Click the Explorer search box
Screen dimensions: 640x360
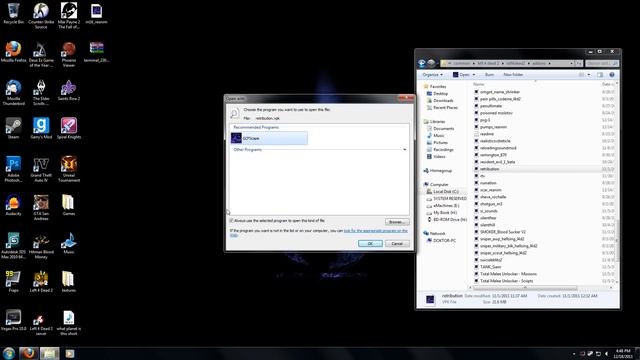(602, 63)
